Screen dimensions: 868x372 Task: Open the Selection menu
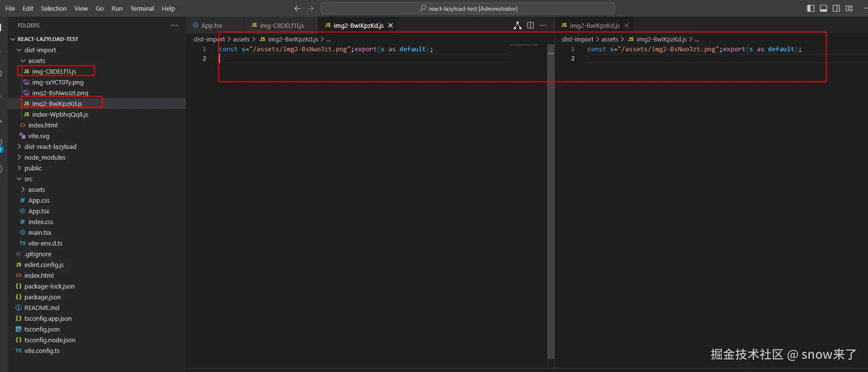click(x=54, y=8)
